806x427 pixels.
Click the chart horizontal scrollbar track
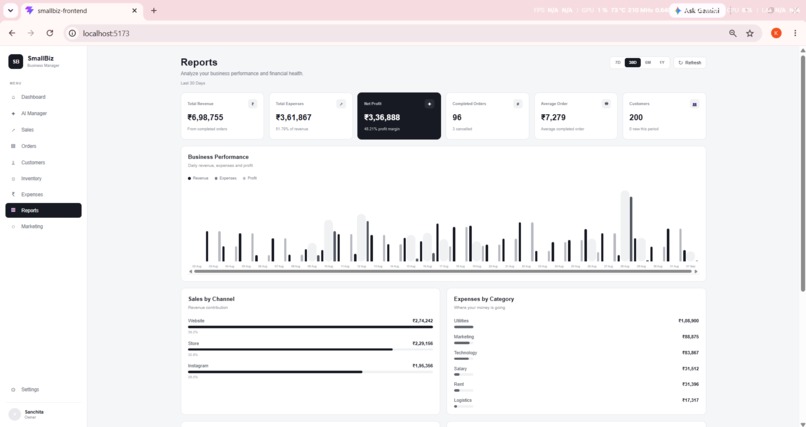pyautogui.click(x=443, y=271)
